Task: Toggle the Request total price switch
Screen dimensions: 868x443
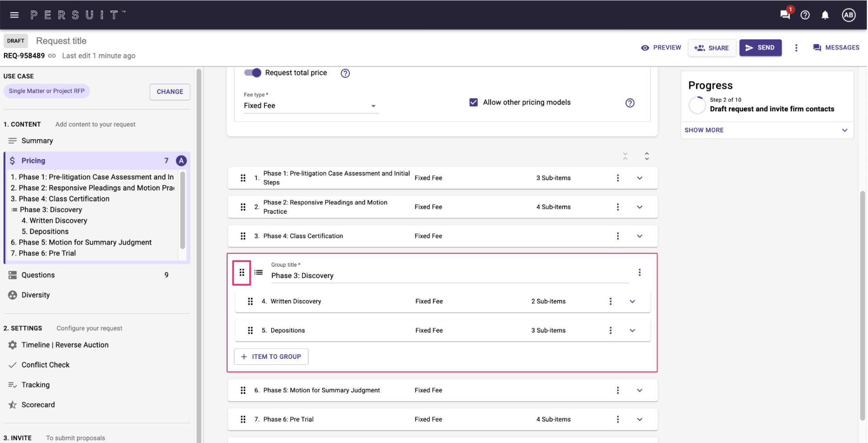Action: click(x=253, y=73)
